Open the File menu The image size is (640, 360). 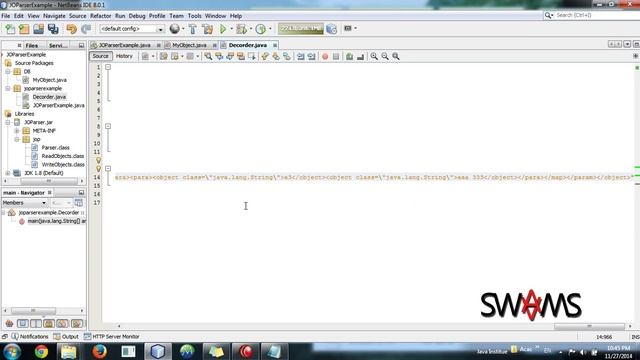point(6,16)
